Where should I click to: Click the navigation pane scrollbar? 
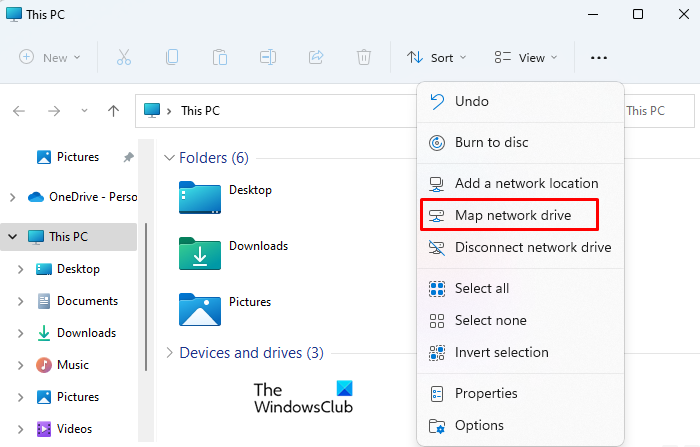pyautogui.click(x=146, y=297)
